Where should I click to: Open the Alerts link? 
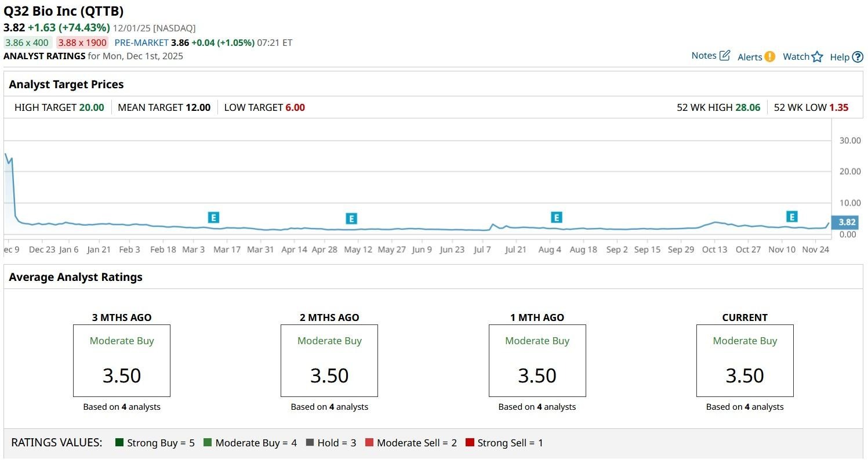pyautogui.click(x=750, y=57)
